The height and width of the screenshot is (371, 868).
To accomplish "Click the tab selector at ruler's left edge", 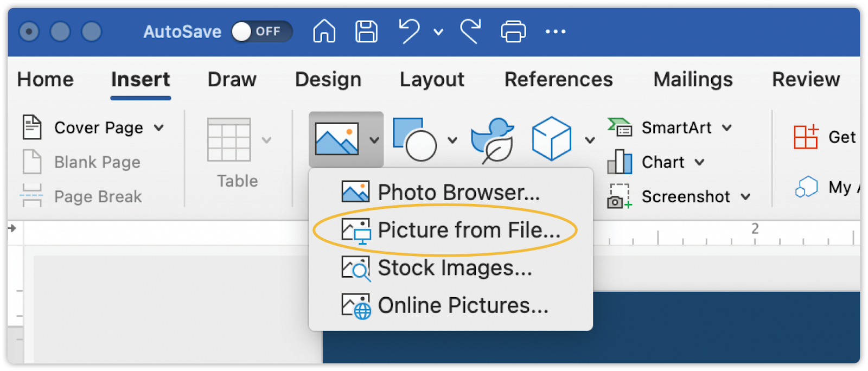I will (12, 228).
